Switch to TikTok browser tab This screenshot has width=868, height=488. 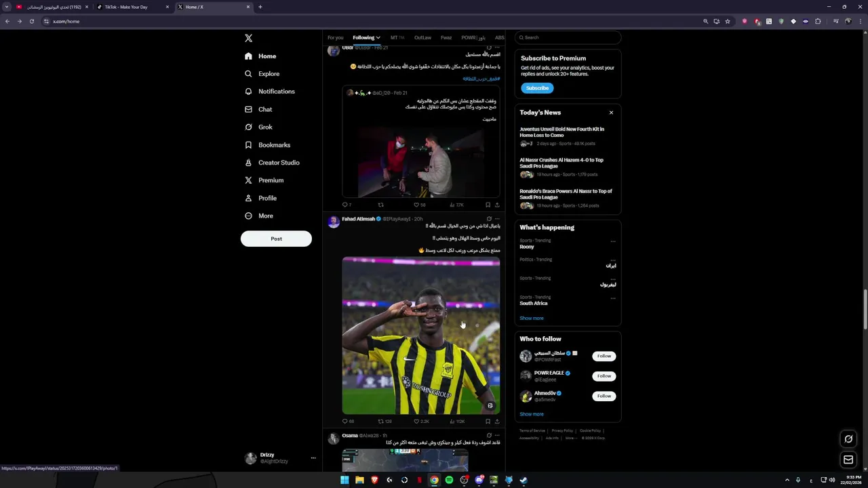132,7
